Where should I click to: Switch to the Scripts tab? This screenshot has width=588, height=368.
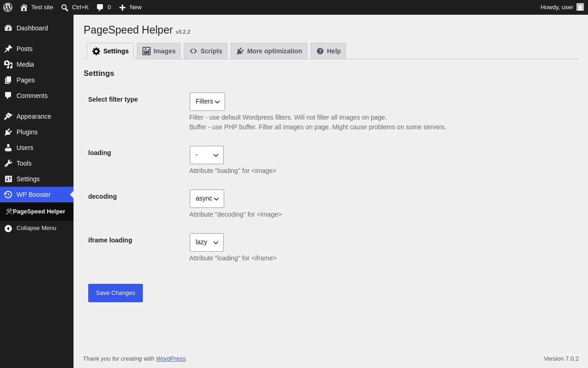click(x=205, y=51)
